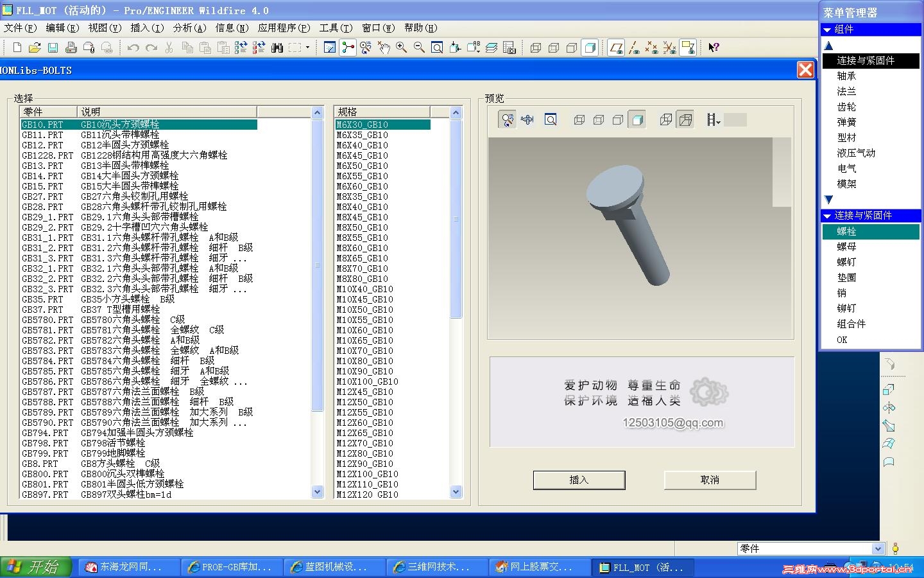Image resolution: width=924 pixels, height=578 pixels.
Task: Switch main view to Shading display
Action: 590,48
